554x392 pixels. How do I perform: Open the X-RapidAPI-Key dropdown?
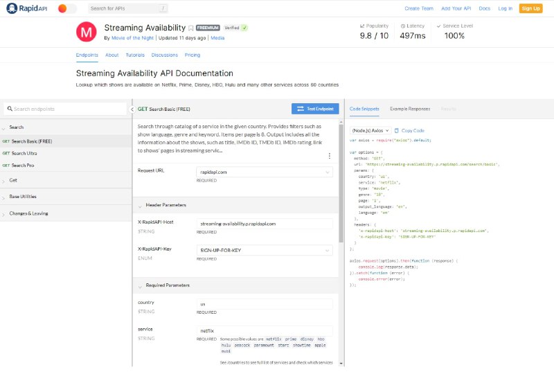point(264,251)
